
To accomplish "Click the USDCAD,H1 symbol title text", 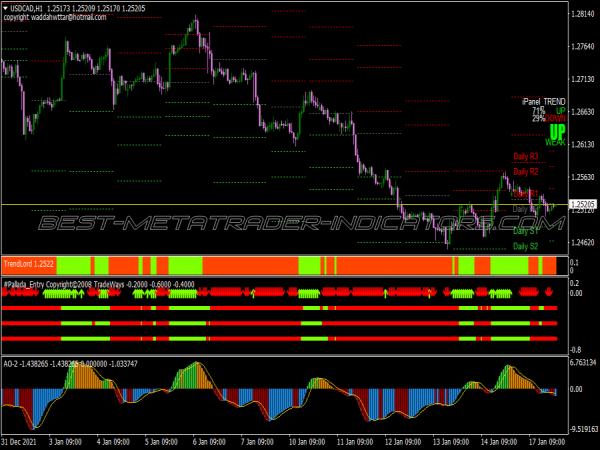I will click(26, 8).
